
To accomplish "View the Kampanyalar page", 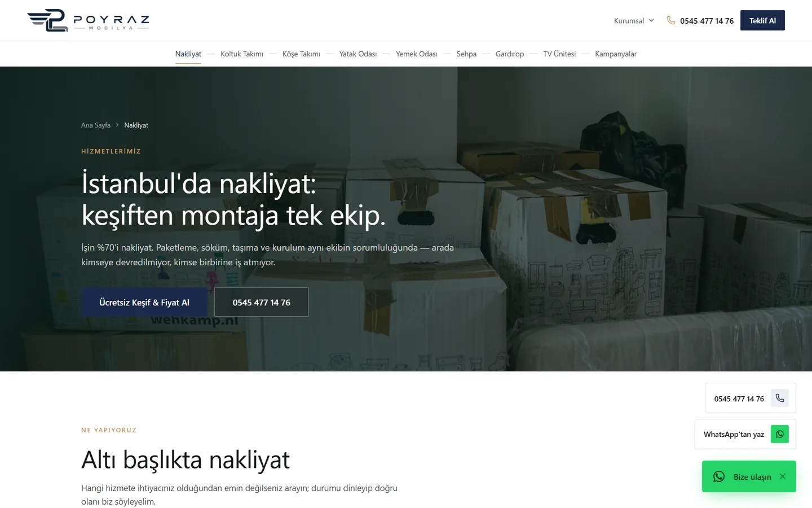I will 616,54.
